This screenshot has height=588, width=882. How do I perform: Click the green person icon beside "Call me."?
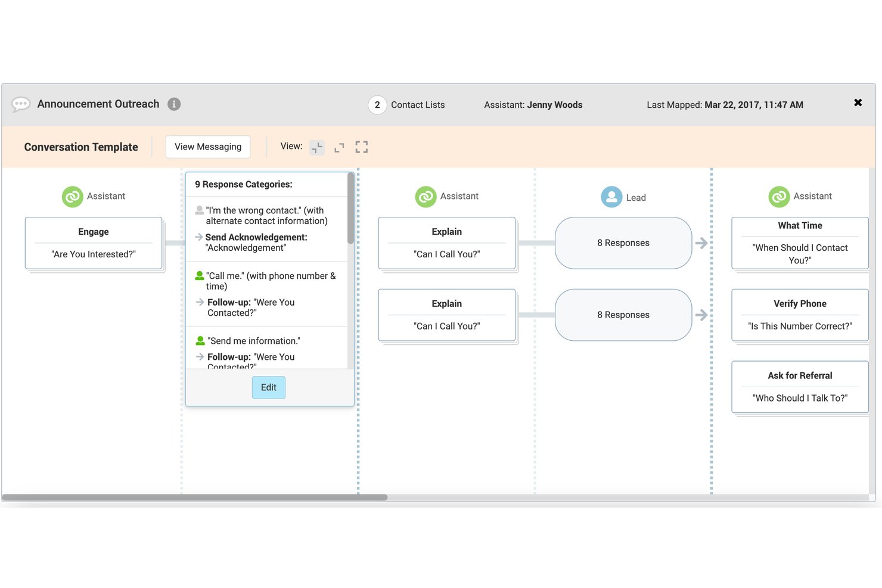click(x=200, y=276)
